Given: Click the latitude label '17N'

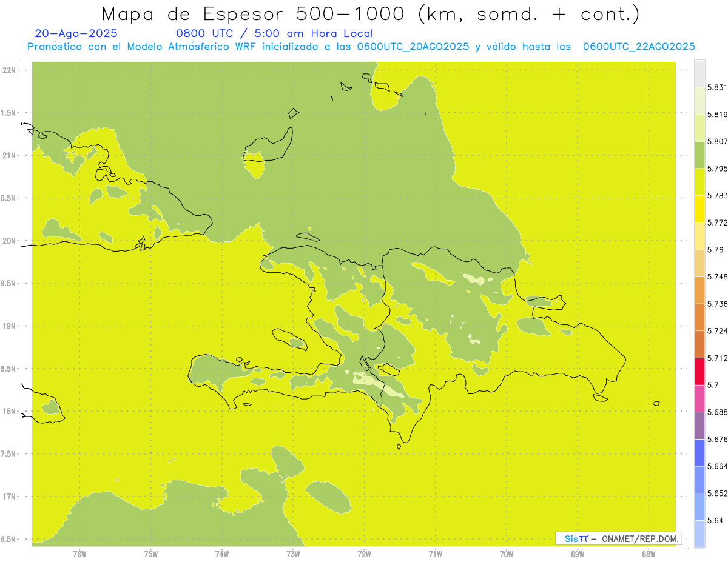Looking at the screenshot, I should [x=9, y=497].
